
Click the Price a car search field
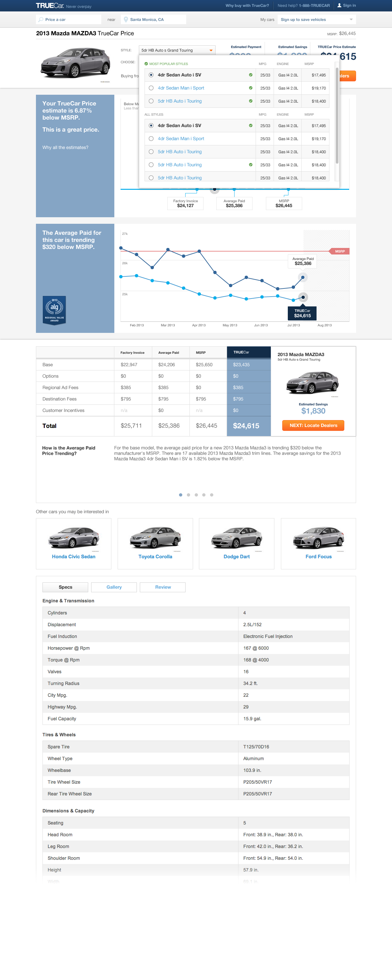point(69,19)
